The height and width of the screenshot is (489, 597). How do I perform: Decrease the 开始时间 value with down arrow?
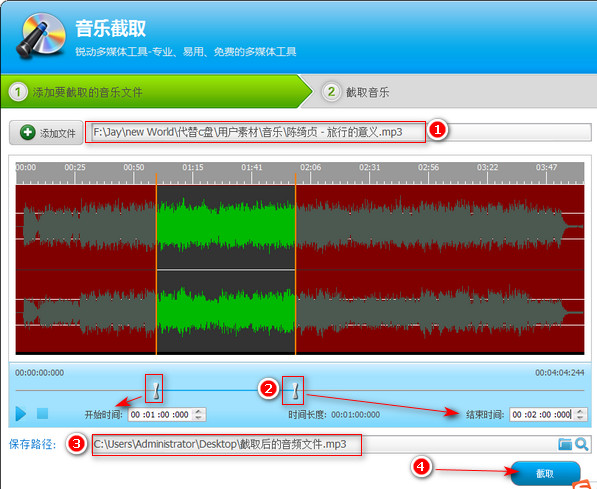[x=198, y=417]
